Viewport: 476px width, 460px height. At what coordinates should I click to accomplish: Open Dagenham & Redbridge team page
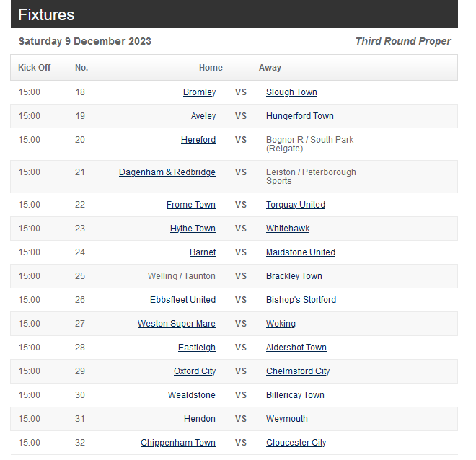[167, 172]
